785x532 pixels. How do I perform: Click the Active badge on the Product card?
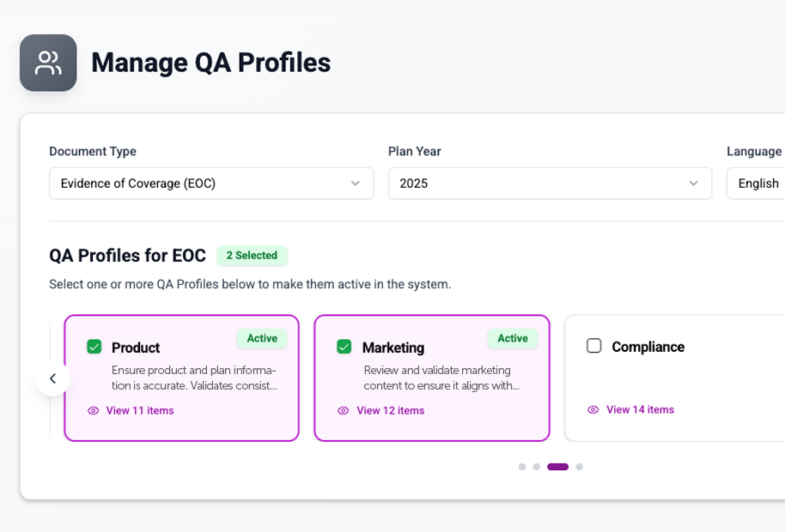pos(261,338)
